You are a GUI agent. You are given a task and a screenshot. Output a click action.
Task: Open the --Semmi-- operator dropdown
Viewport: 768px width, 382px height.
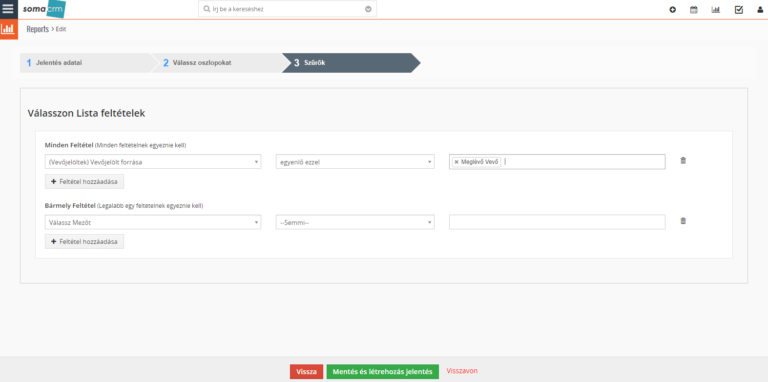355,222
